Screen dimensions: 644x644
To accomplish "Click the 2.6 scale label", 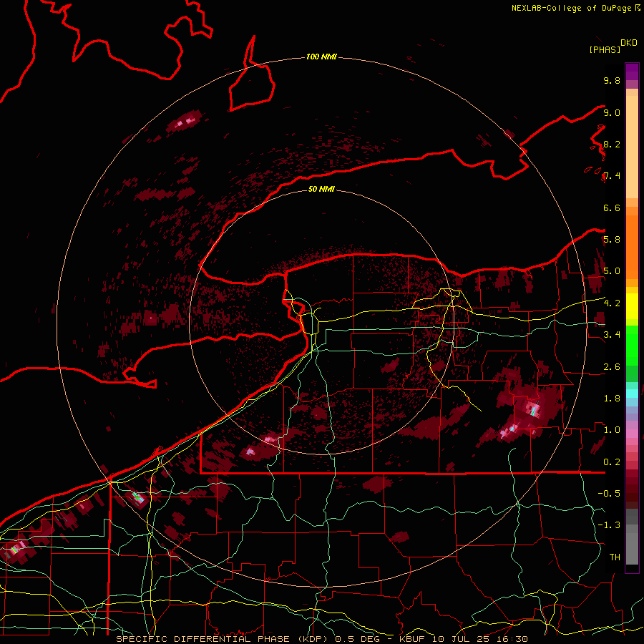I will tap(612, 367).
